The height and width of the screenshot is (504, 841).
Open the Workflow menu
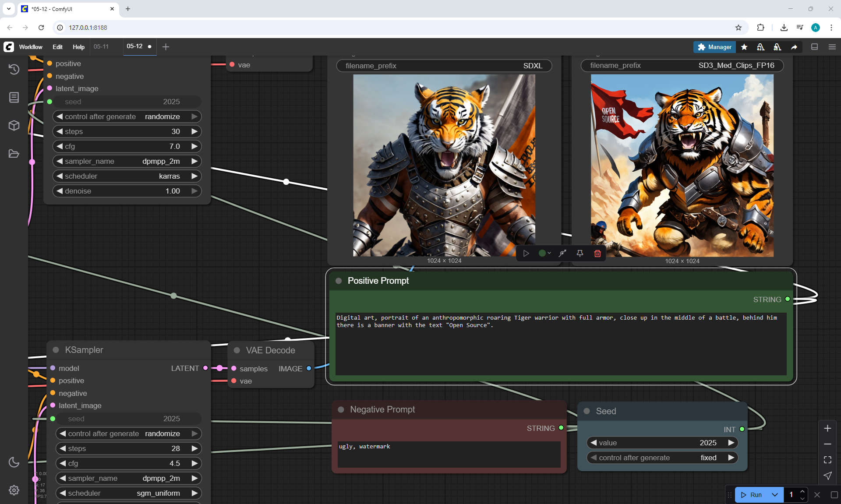pos(31,47)
